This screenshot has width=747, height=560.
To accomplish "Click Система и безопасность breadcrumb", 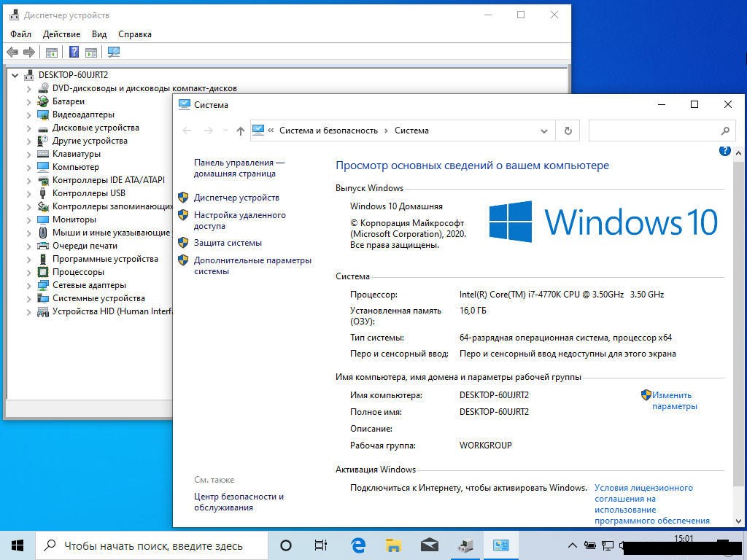I will (328, 131).
